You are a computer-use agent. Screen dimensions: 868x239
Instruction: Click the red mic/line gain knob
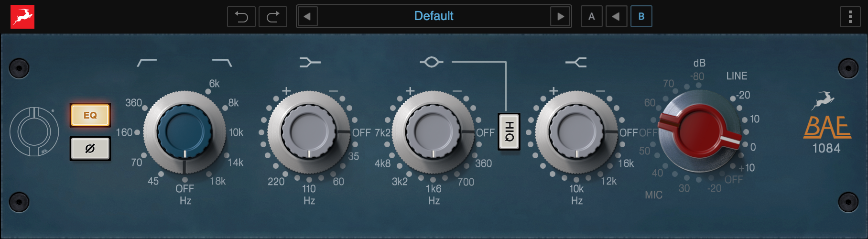(x=699, y=130)
